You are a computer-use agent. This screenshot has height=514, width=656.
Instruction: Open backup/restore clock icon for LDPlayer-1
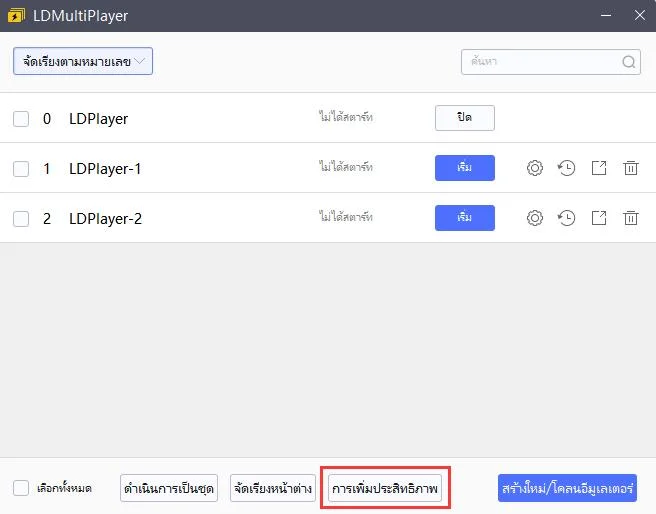(x=566, y=168)
